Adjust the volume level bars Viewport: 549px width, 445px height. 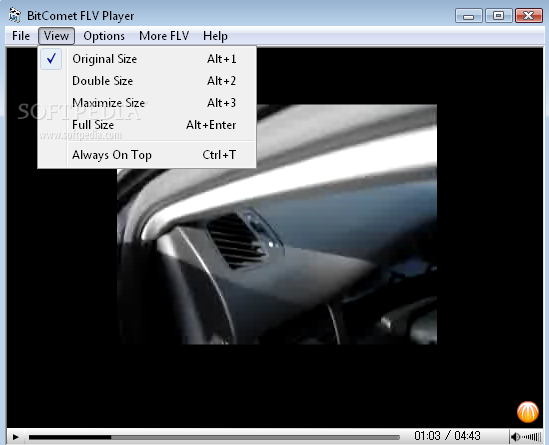click(x=532, y=437)
